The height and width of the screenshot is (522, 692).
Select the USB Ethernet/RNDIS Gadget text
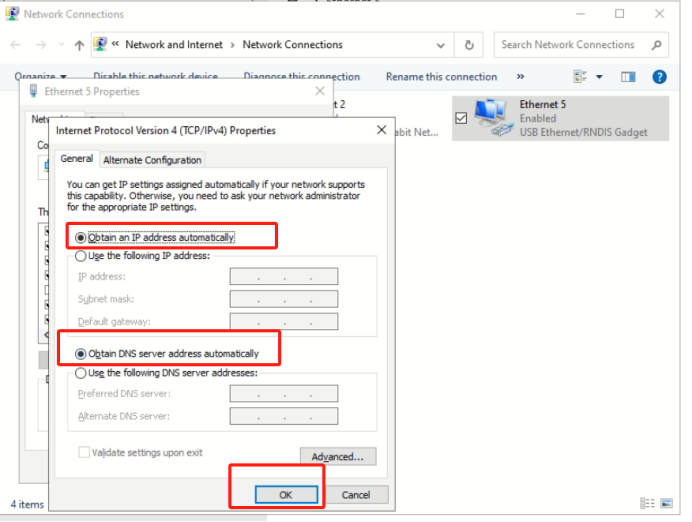point(583,132)
